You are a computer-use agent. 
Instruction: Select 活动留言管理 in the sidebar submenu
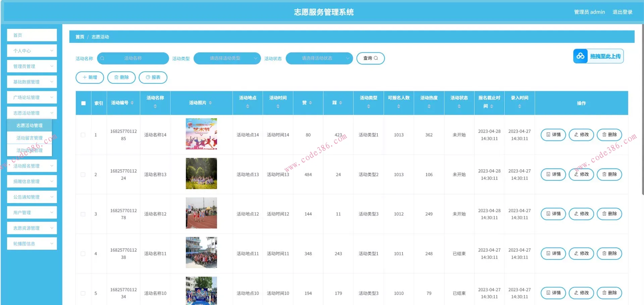30,137
